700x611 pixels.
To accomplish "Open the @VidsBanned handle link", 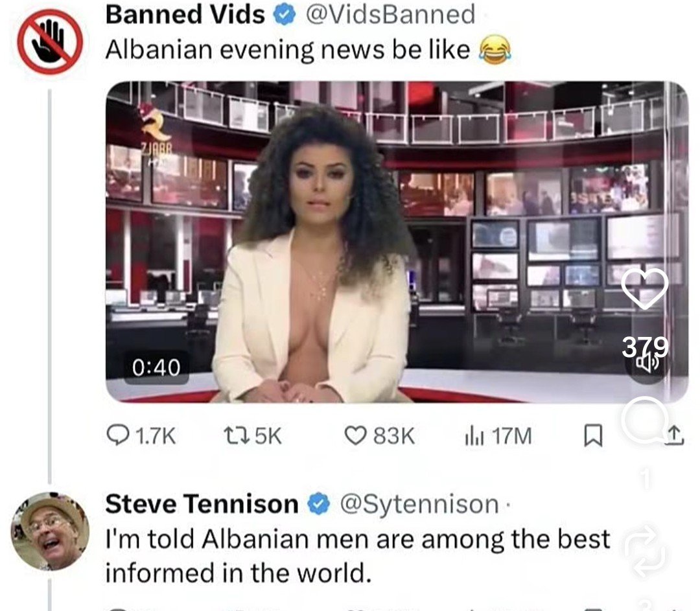I will tap(390, 15).
